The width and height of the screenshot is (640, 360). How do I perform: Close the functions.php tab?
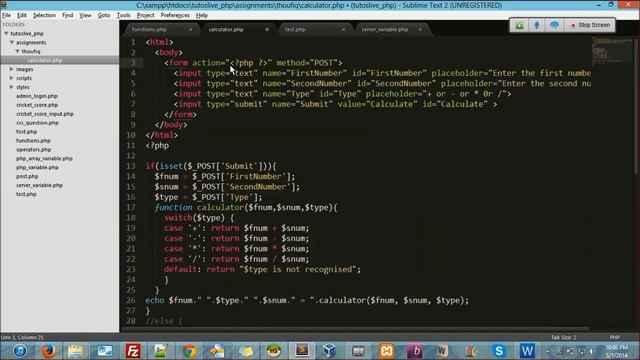(190, 29)
